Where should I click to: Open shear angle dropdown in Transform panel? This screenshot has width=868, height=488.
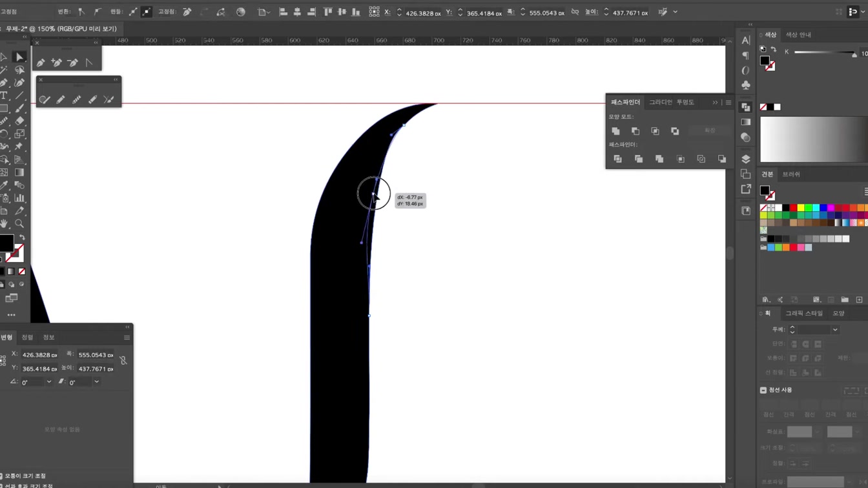pos(96,381)
